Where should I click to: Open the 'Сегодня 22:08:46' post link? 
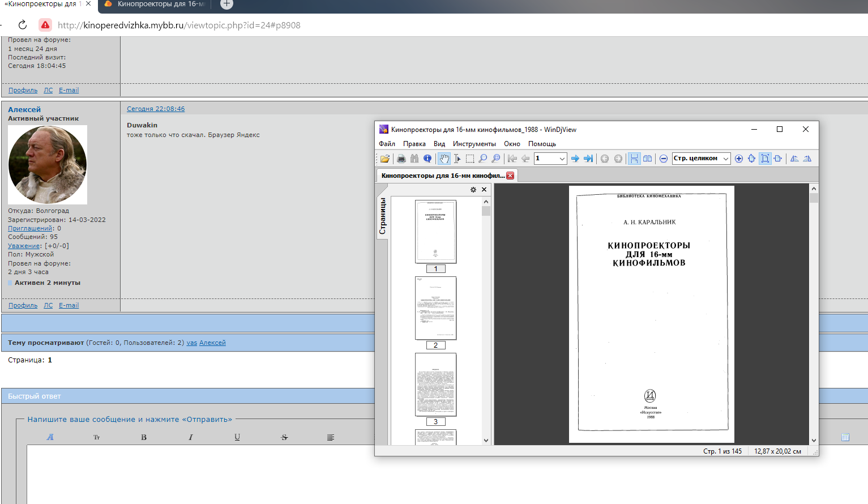click(156, 109)
